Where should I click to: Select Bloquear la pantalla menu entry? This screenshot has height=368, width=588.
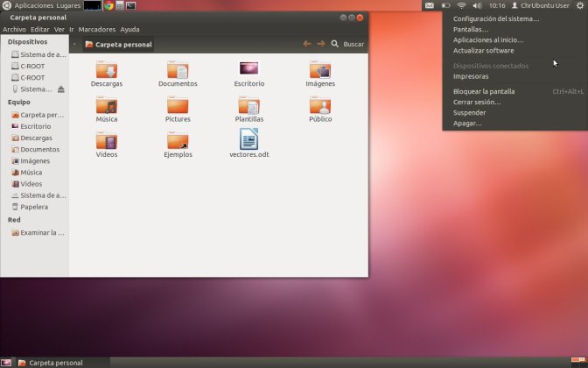click(484, 91)
